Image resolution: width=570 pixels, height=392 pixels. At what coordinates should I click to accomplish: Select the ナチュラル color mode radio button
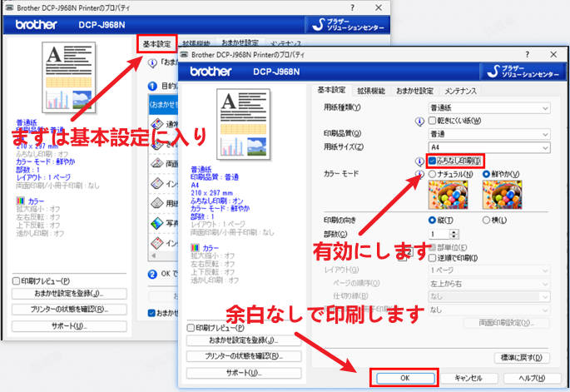pyautogui.click(x=432, y=174)
